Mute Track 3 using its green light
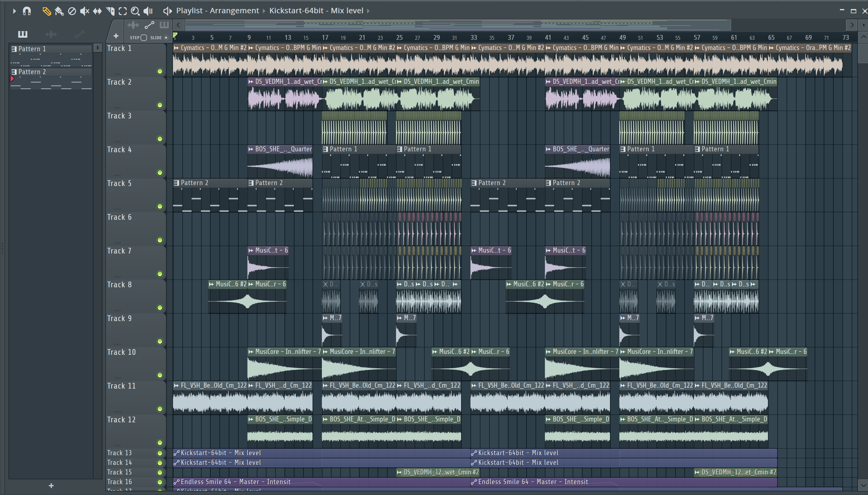This screenshot has width=868, height=495. [160, 139]
